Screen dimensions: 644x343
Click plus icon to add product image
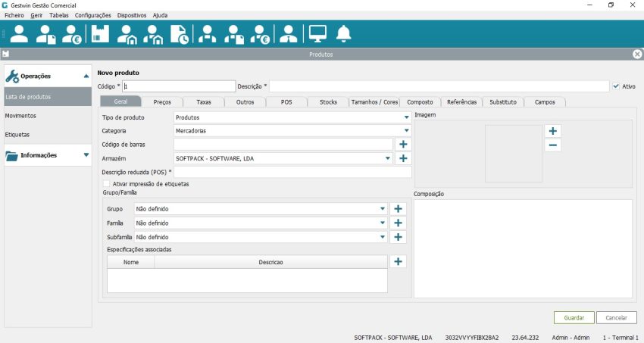[x=553, y=131]
